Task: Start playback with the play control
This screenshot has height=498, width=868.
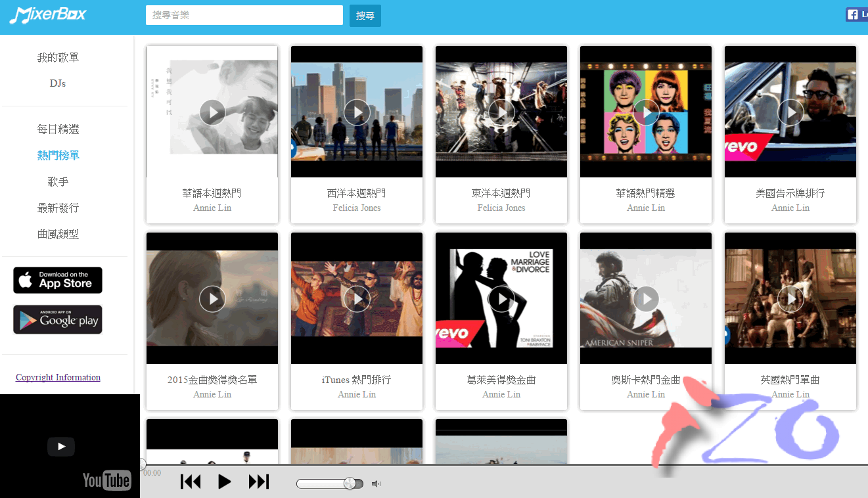Action: pos(225,482)
